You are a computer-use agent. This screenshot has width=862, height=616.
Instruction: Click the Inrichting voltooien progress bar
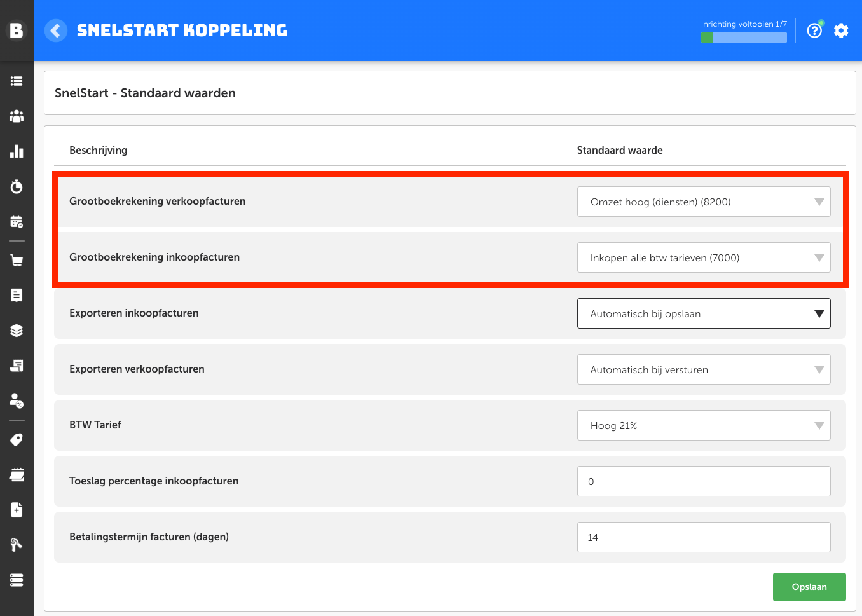click(744, 38)
